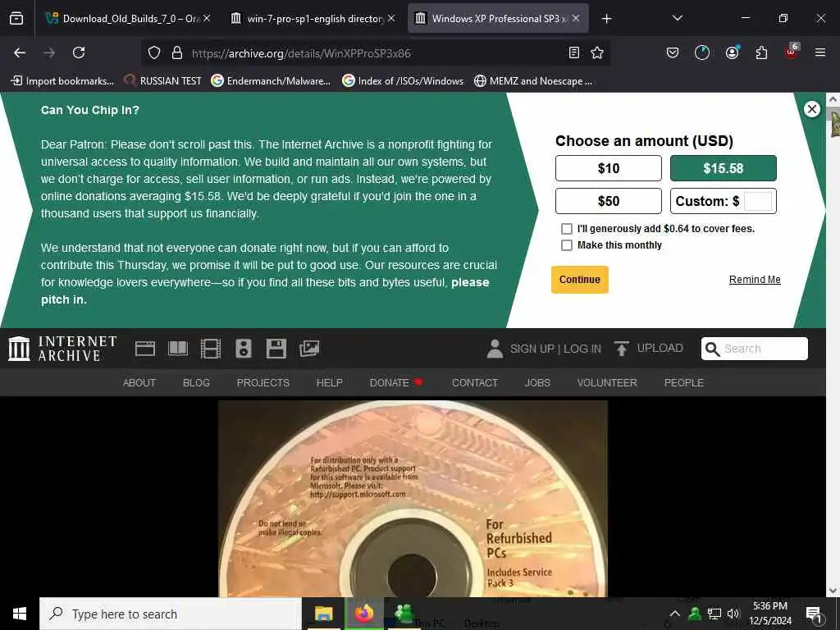Open HELP in archive navigation

point(330,382)
